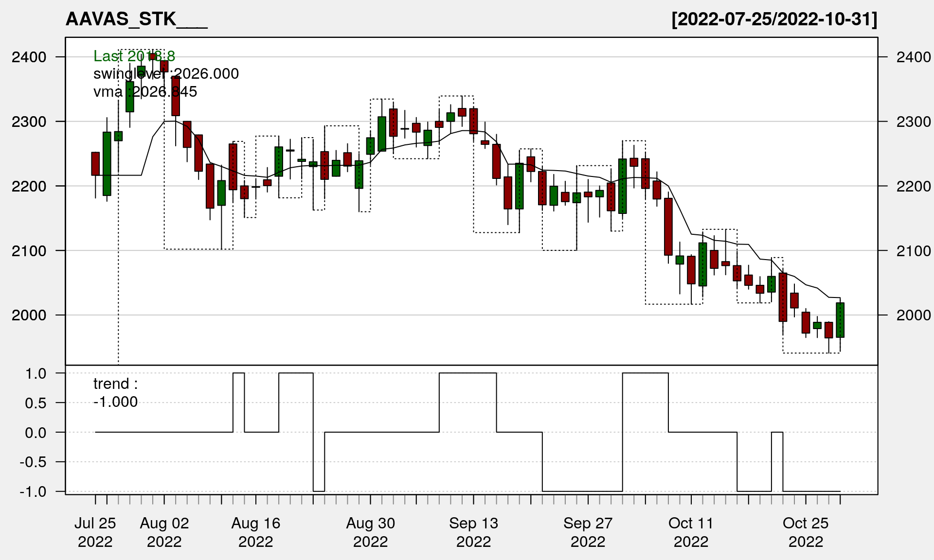Click the green Last price label
934x560 pixels.
point(134,56)
